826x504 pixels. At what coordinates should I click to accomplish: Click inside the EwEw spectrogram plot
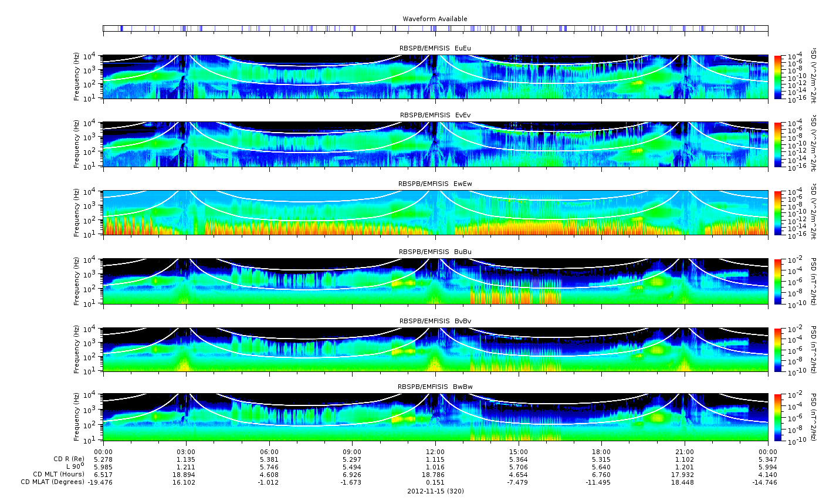(x=435, y=213)
